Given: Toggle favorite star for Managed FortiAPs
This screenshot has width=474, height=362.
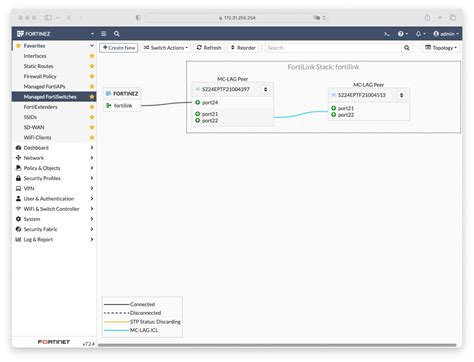Looking at the screenshot, I should 92,86.
